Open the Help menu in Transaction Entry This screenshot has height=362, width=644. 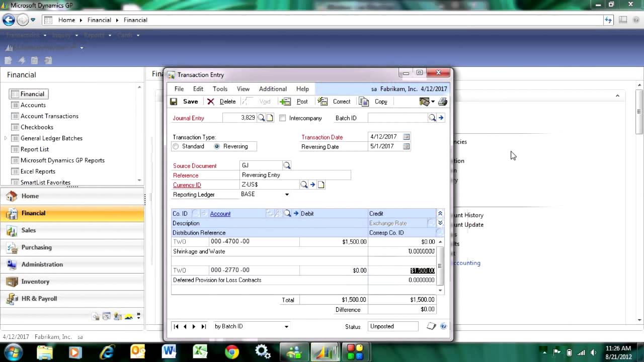(x=302, y=89)
